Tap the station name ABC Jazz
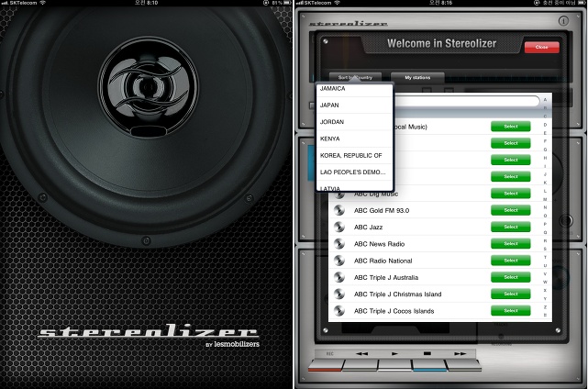Image resolution: width=588 pixels, height=389 pixels. tap(368, 228)
